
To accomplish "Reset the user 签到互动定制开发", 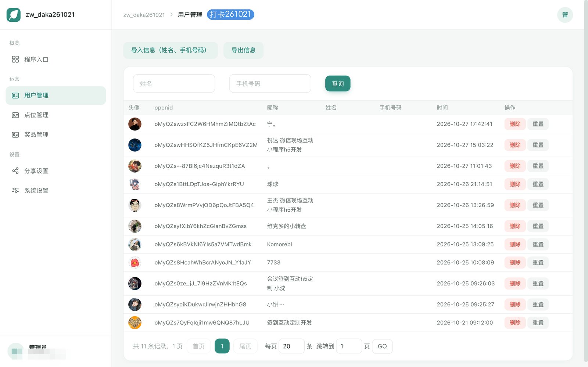I will click(x=538, y=323).
